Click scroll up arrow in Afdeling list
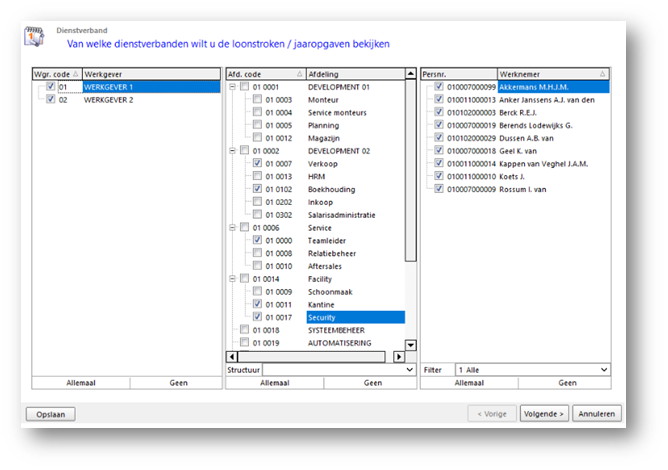This screenshot has width=668, height=470. (x=410, y=74)
